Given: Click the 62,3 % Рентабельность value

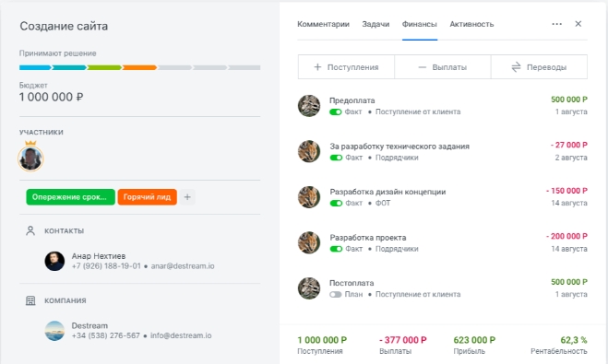Looking at the screenshot, I should coord(574,340).
